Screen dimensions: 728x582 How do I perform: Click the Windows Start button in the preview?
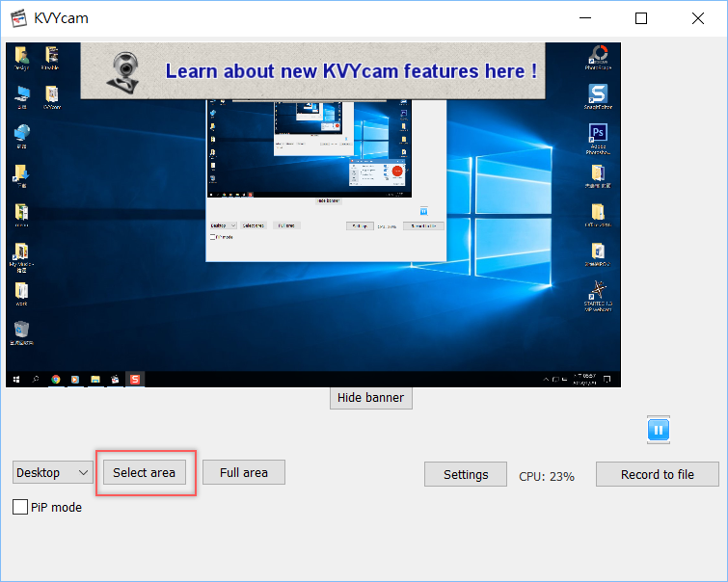pyautogui.click(x=16, y=380)
